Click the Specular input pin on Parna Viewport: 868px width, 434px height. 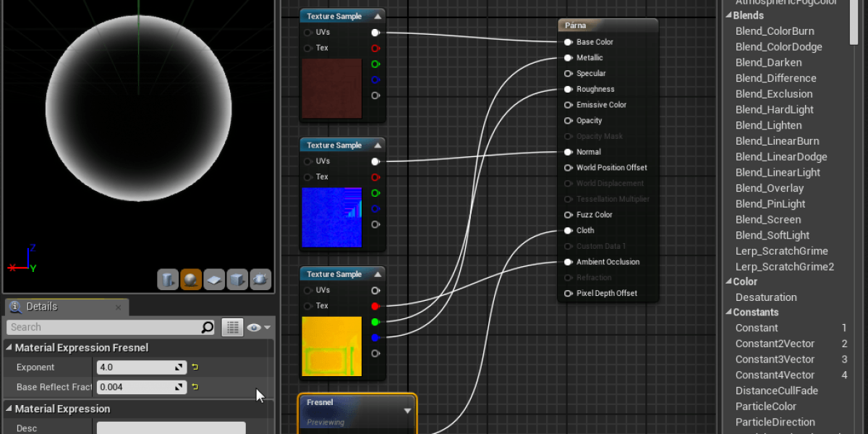pos(569,74)
